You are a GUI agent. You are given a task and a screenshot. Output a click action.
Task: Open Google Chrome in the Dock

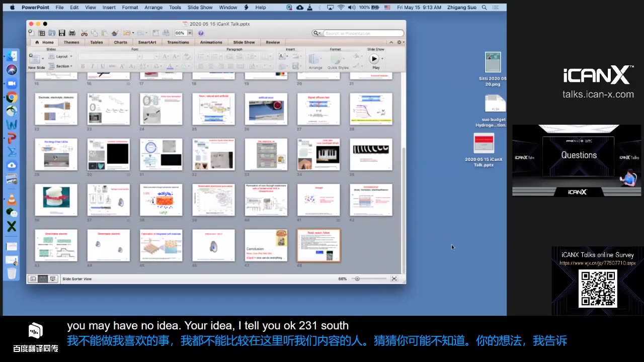[12, 98]
